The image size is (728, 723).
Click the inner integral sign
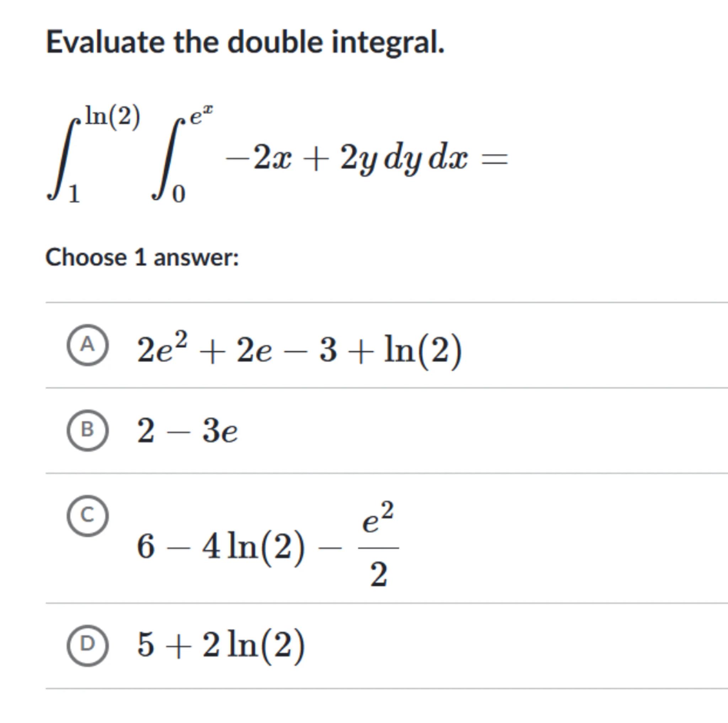pos(169,158)
